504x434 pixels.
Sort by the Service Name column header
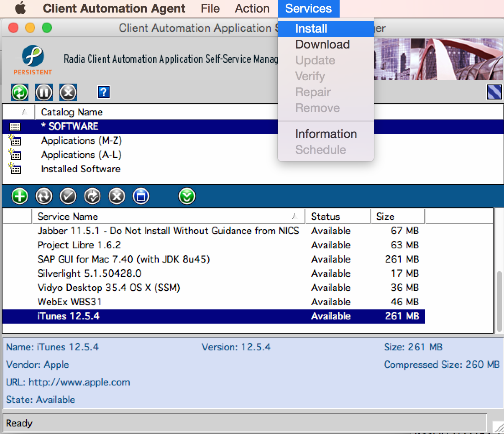168,217
